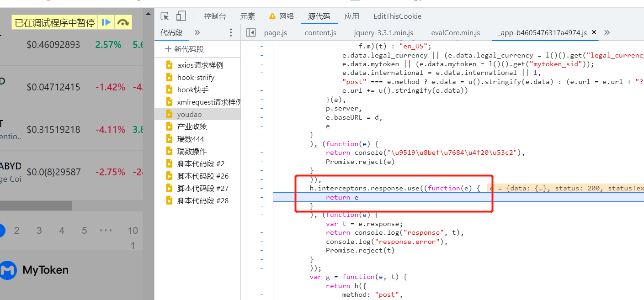The width and height of the screenshot is (644, 300).
Task: Close the _app-b4605476317a4974.js tab
Action: coord(594,32)
